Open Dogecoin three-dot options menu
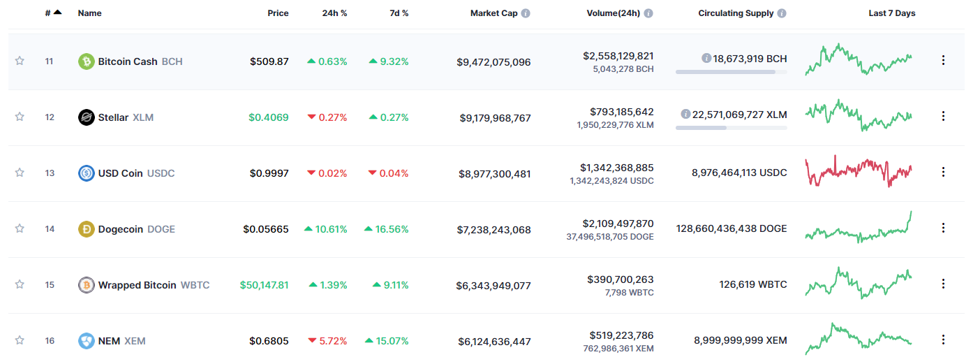This screenshot has width=980, height=357. (x=943, y=228)
